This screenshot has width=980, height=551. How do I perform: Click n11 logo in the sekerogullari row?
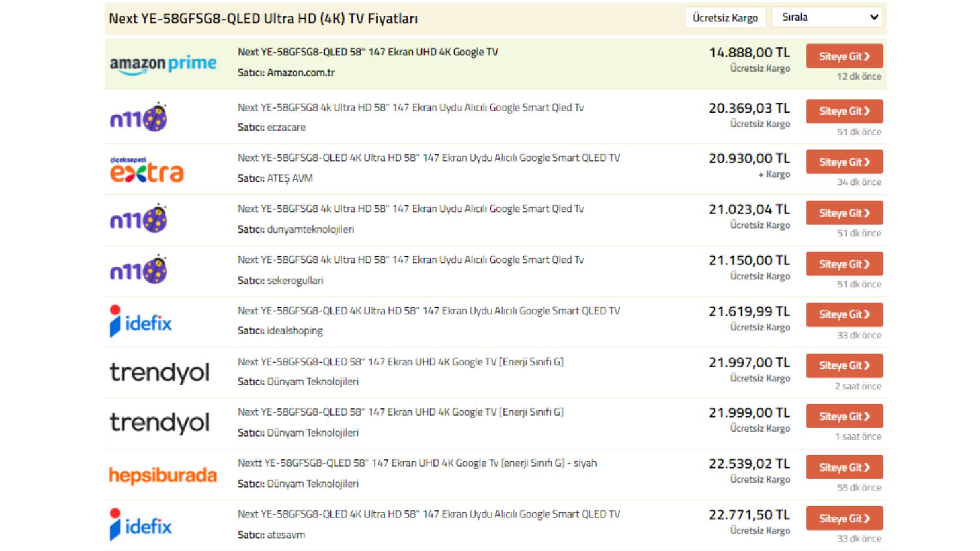click(139, 269)
